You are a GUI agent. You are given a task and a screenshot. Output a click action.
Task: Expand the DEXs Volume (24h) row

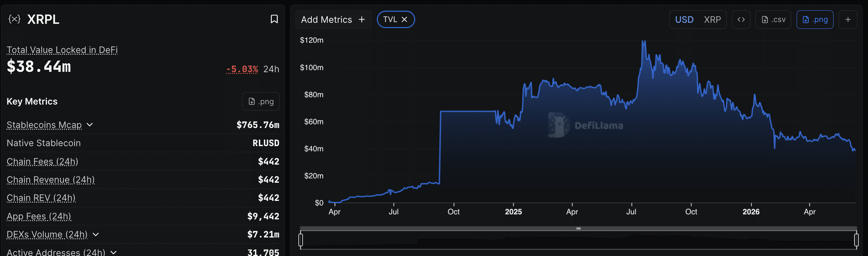click(96, 235)
